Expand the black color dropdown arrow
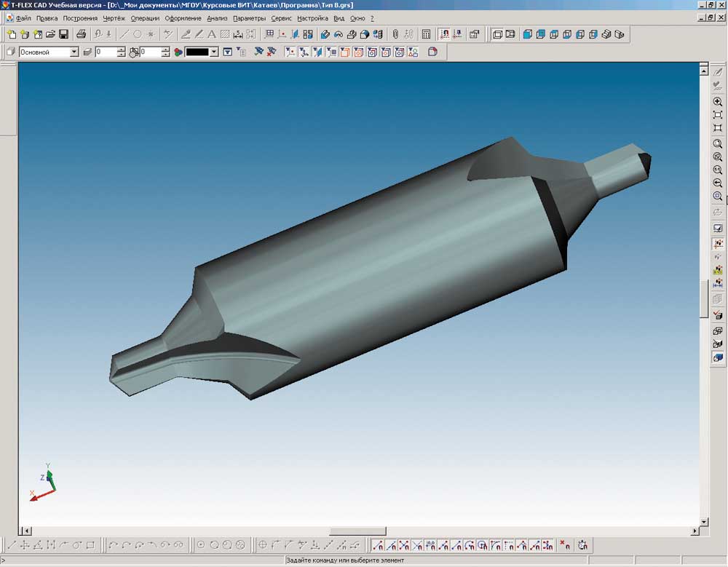This screenshot has width=728, height=567. click(x=215, y=52)
